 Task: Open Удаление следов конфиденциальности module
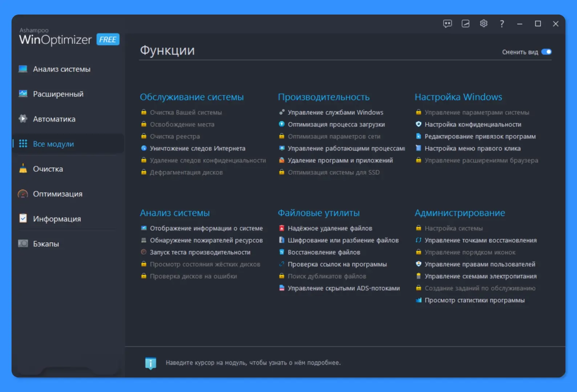(x=208, y=160)
